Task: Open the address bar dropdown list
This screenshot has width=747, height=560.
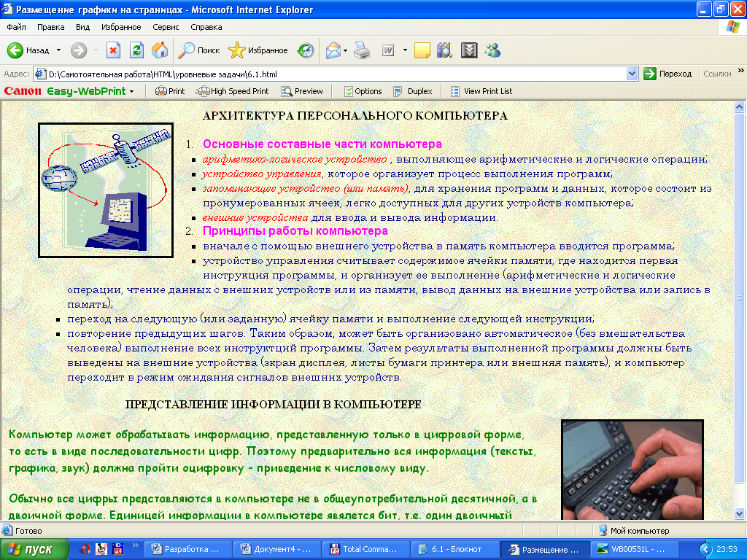Action: 632,74
